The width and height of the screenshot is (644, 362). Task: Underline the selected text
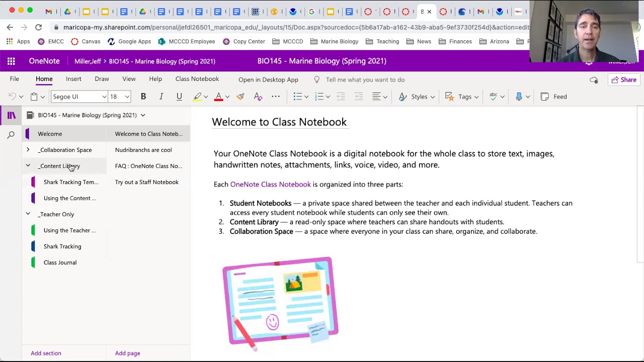179,97
